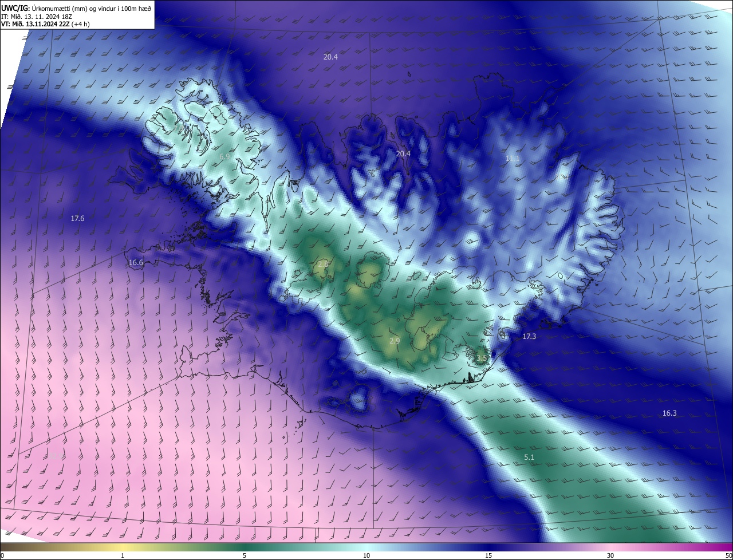Click the 16.6 value near the western peninsula
The width and height of the screenshot is (733, 560).
click(136, 263)
